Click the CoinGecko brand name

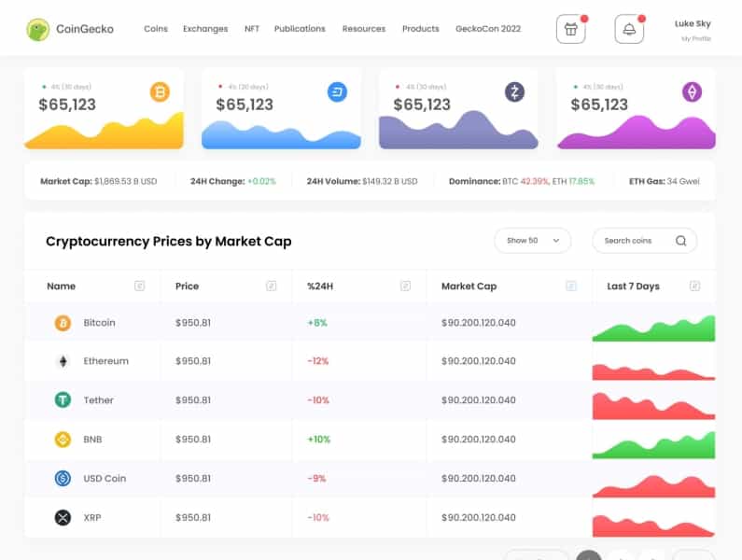[x=85, y=29]
